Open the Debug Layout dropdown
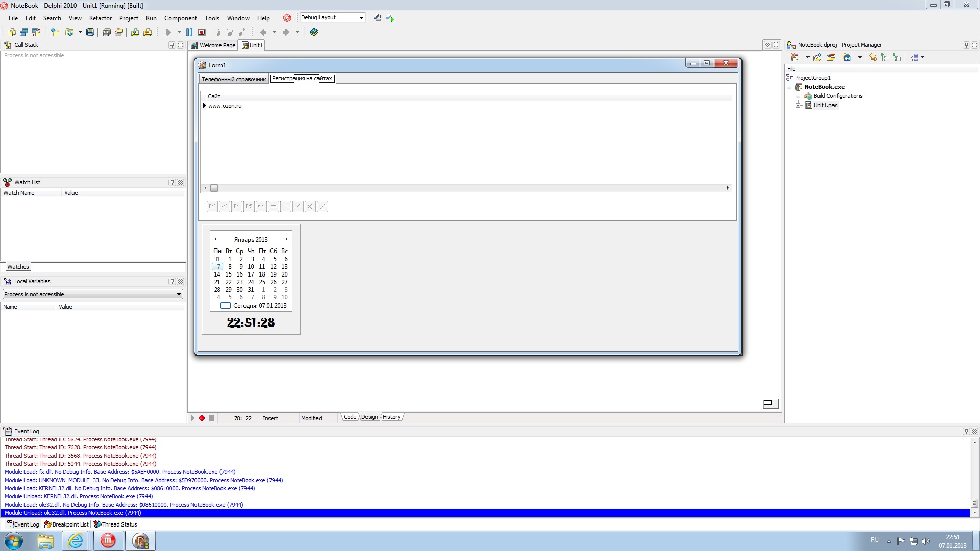980x551 pixels. click(x=361, y=18)
